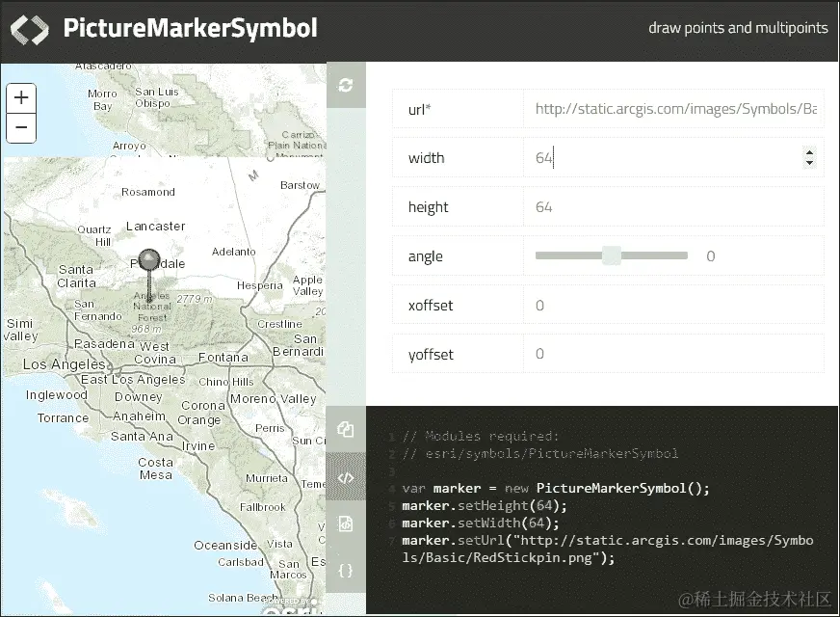The height and width of the screenshot is (617, 840).
Task: Click the Lancaster label on the map
Action: click(x=156, y=227)
